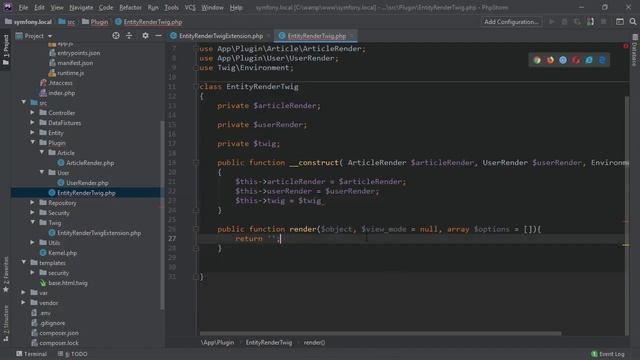This screenshot has width=640, height=360.
Task: Open the Event Log
Action: pyautogui.click(x=608, y=354)
